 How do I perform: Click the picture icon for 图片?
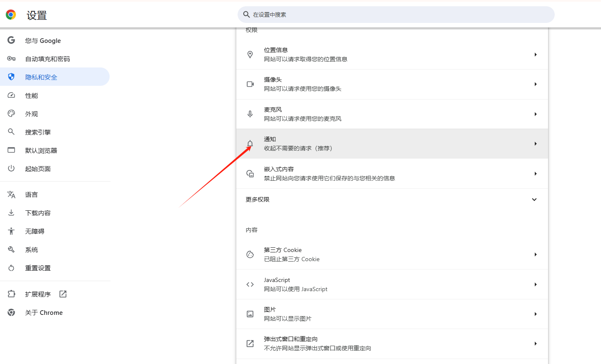[x=250, y=314]
